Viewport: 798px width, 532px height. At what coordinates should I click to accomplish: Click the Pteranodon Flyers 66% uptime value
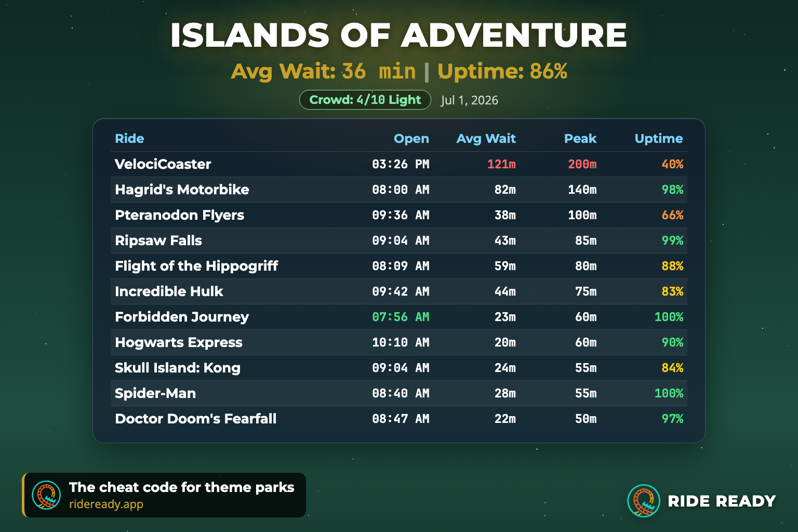[672, 215]
